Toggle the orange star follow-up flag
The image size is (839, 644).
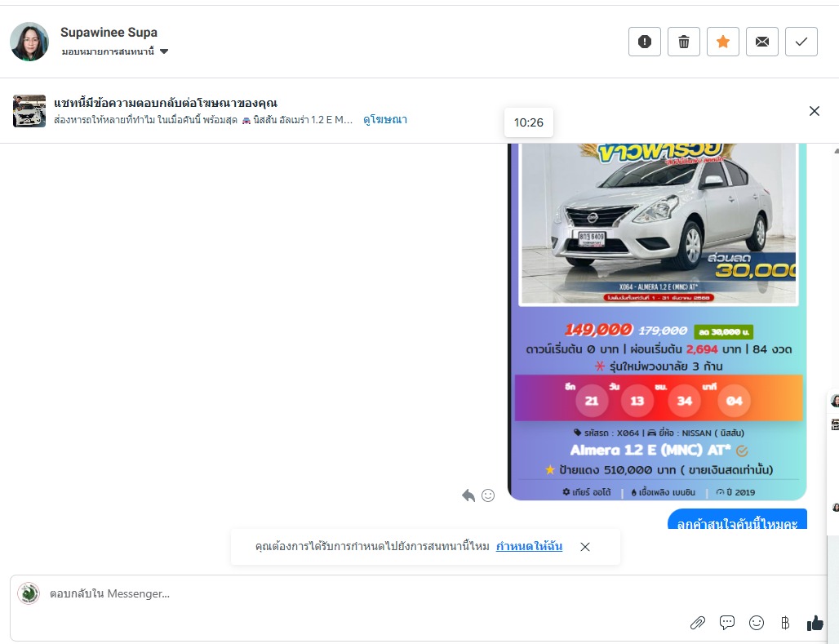pyautogui.click(x=723, y=42)
